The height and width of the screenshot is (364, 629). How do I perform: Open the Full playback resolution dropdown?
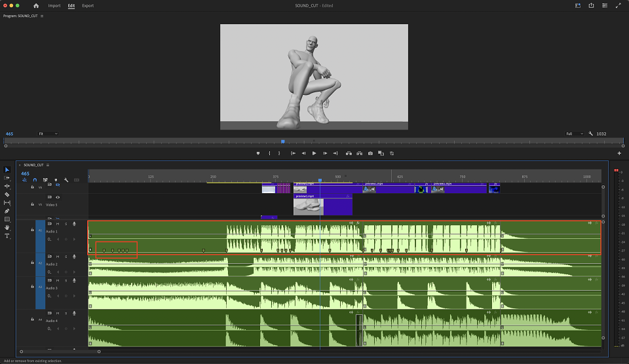pyautogui.click(x=574, y=134)
